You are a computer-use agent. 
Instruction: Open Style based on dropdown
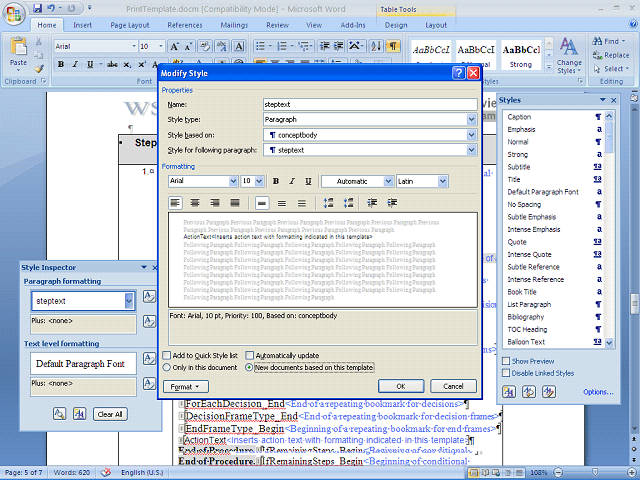(x=471, y=135)
